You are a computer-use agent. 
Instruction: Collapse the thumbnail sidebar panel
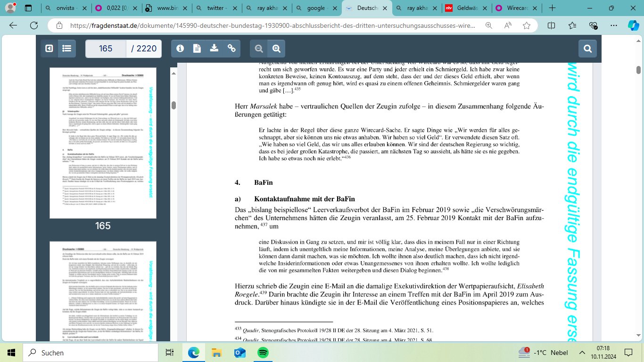(49, 48)
